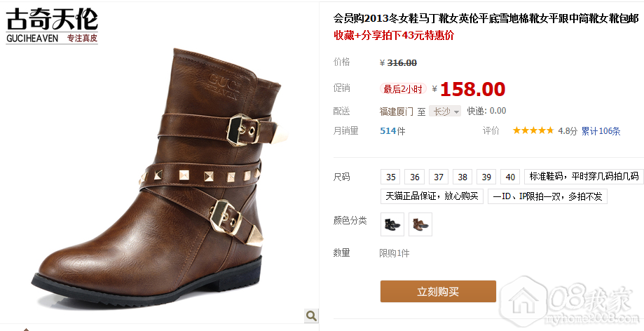
Task: Choose shoe size 36
Action: tap(414, 177)
